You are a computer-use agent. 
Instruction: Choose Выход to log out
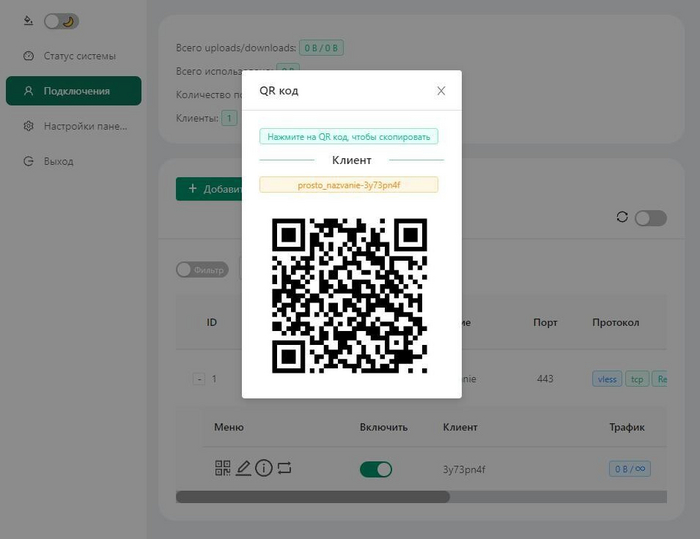tap(74, 161)
